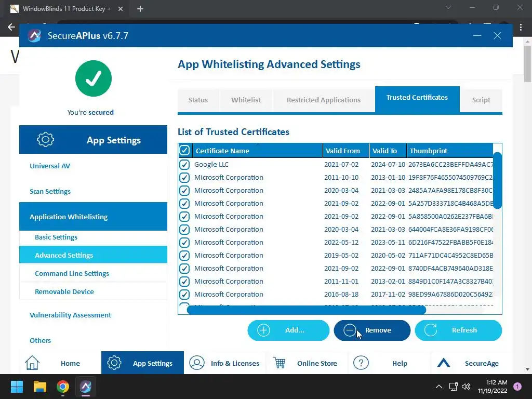Sort by Valid To column header
The height and width of the screenshot is (399, 532).
point(388,151)
